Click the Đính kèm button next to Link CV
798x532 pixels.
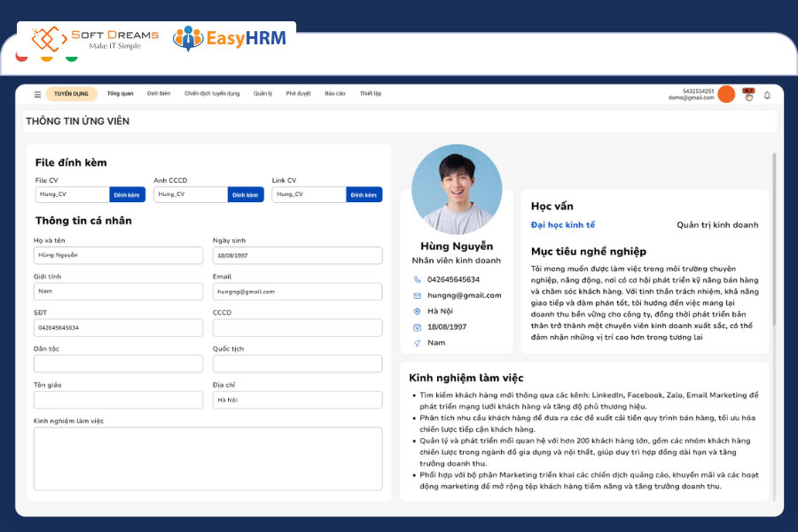[363, 194]
